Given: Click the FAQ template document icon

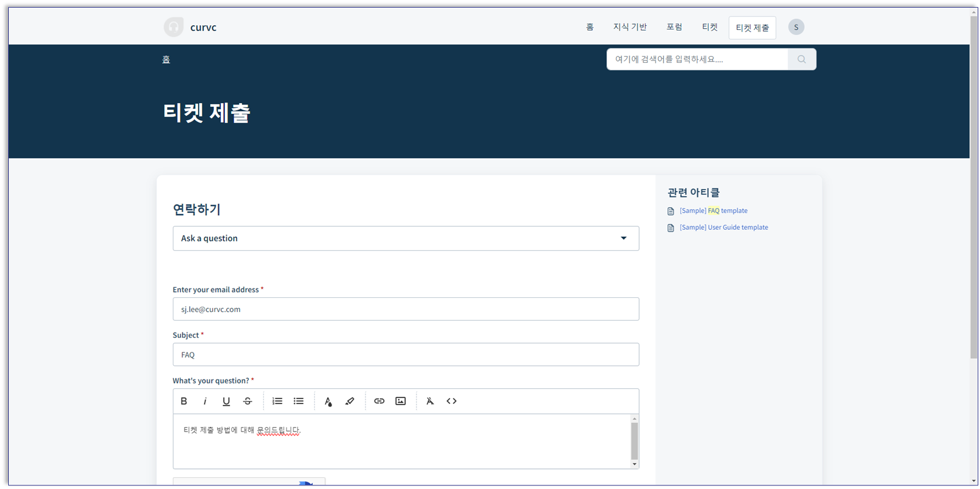Looking at the screenshot, I should pos(671,211).
